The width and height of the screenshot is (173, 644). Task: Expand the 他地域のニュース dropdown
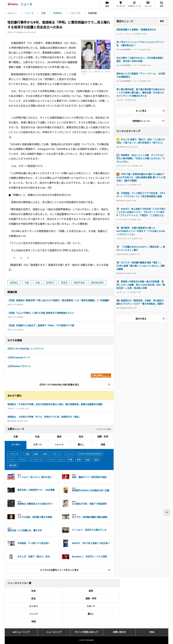pos(141,121)
